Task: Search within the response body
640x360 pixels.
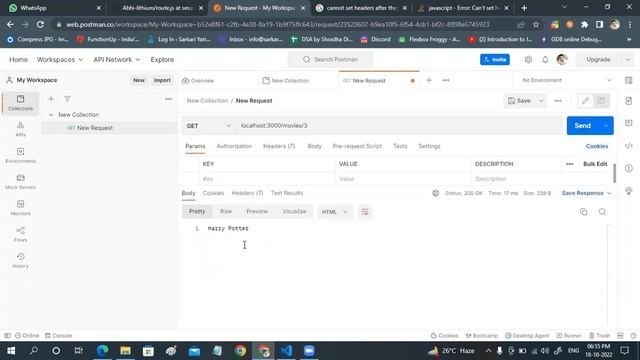Action: coord(602,212)
